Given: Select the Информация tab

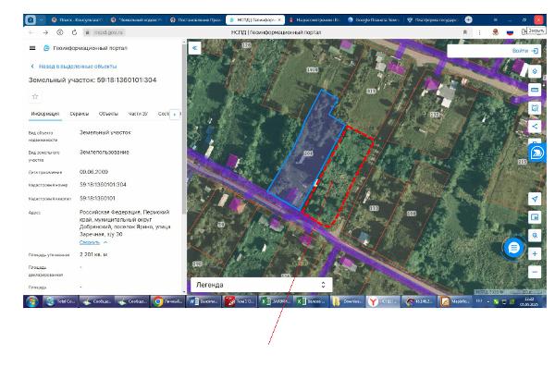Looking at the screenshot, I should tap(45, 114).
